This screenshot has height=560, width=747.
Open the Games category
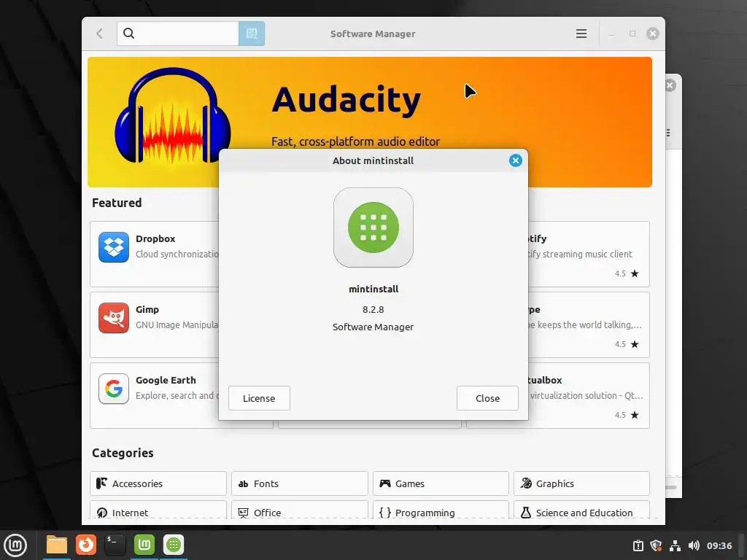(x=441, y=483)
